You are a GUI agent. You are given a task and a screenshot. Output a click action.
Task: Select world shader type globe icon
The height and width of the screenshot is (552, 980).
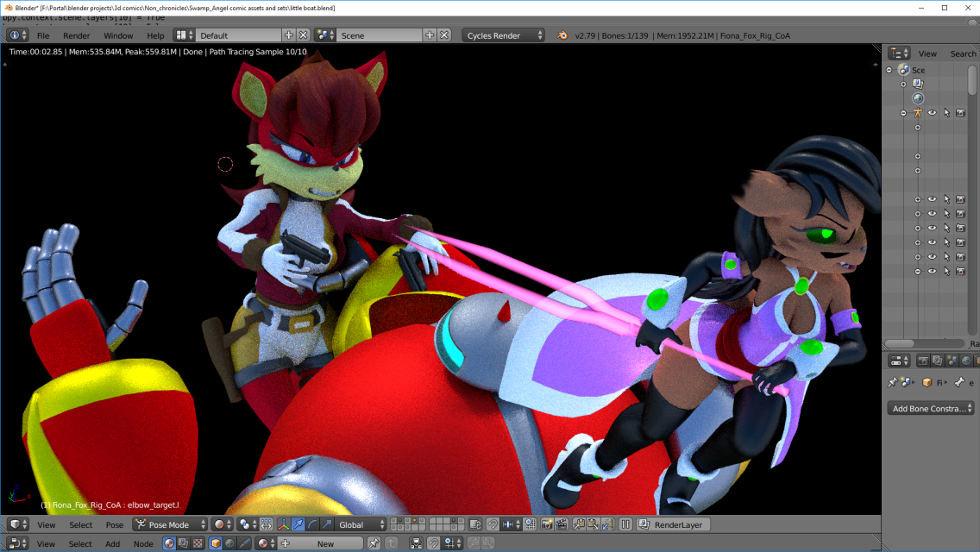tap(229, 544)
